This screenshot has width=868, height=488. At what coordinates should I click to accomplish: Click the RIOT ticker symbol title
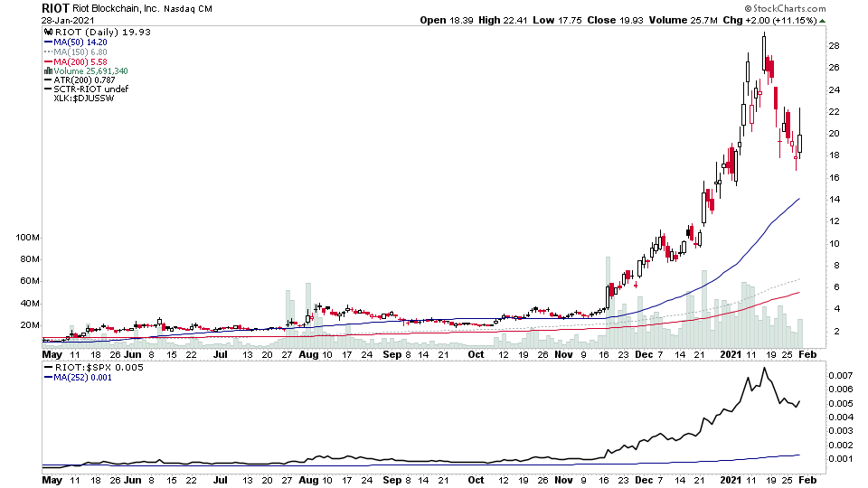pyautogui.click(x=55, y=8)
